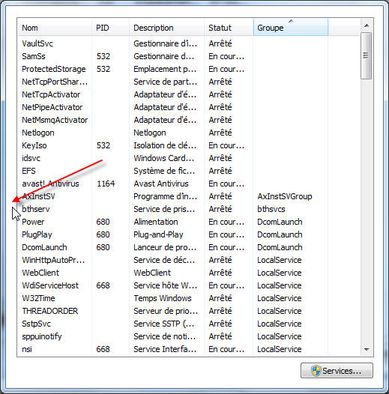Click the Description column header
This screenshot has height=394, width=389.
167,28
